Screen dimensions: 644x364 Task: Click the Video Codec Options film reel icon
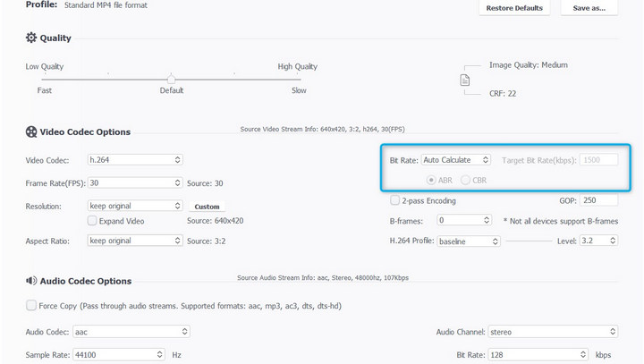coord(31,132)
